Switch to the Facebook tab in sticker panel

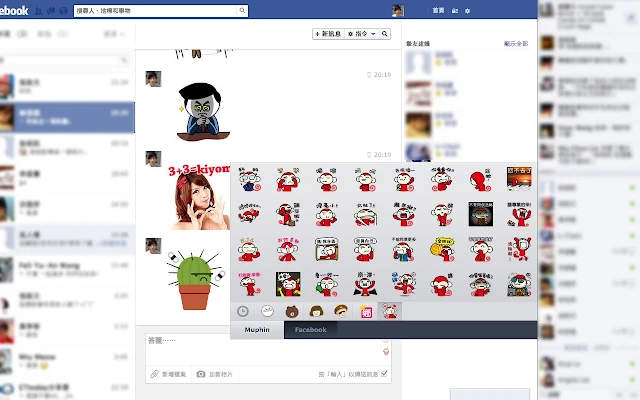(310, 330)
